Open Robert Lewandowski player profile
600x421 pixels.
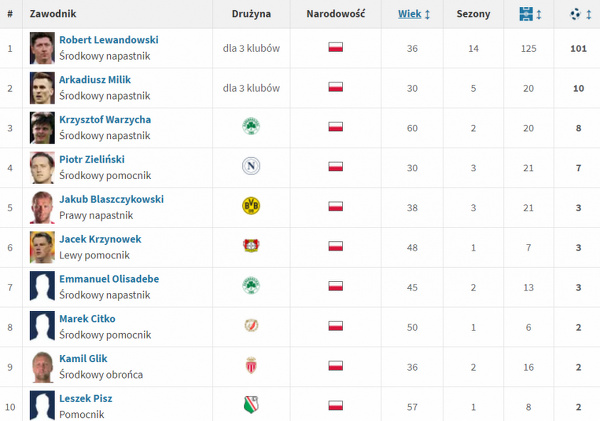point(108,40)
